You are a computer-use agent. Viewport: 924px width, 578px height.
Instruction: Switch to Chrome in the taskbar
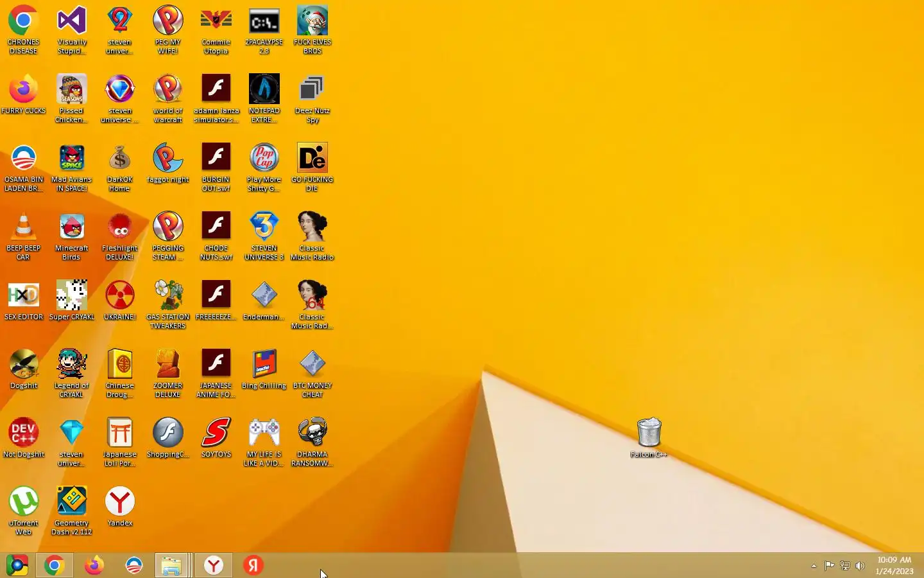(x=55, y=565)
